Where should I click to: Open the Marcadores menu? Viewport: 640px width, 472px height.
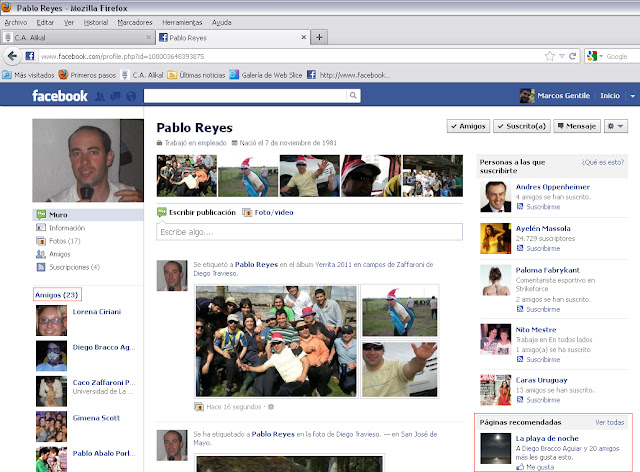click(135, 22)
